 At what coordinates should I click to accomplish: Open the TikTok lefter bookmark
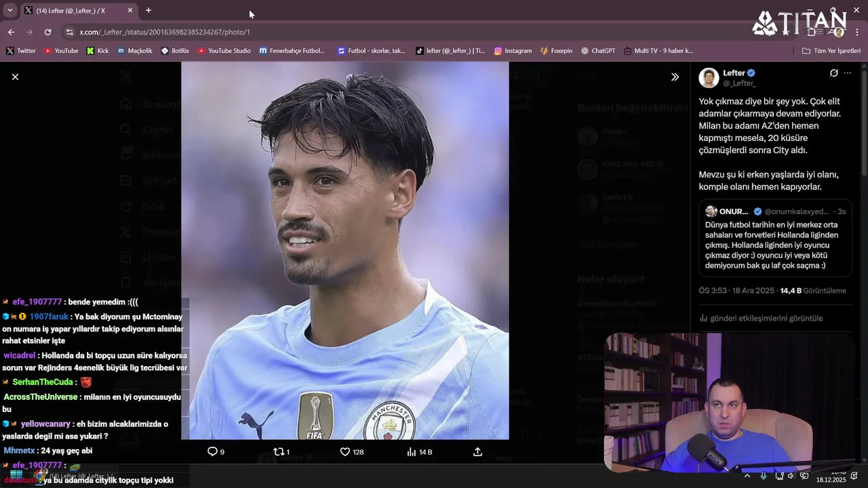450,51
